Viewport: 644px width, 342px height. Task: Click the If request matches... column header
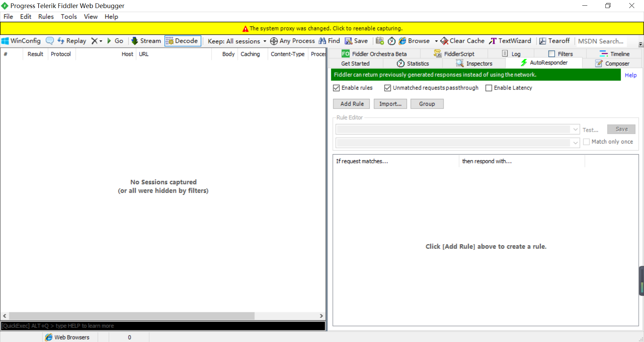396,161
